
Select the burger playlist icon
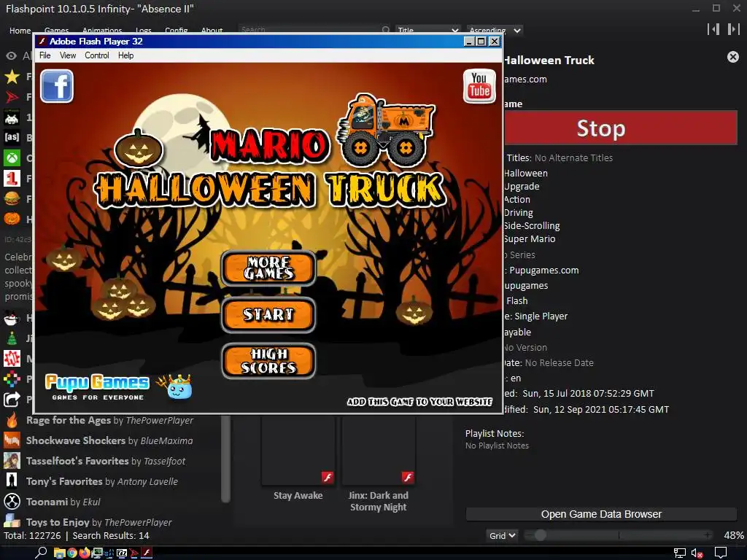[x=12, y=198]
